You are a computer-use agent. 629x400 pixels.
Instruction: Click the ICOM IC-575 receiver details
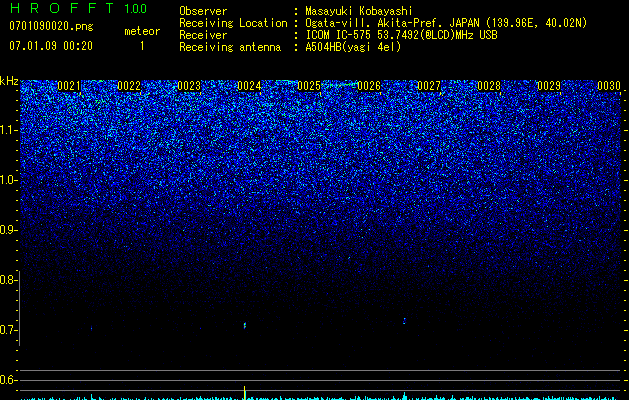[401, 35]
